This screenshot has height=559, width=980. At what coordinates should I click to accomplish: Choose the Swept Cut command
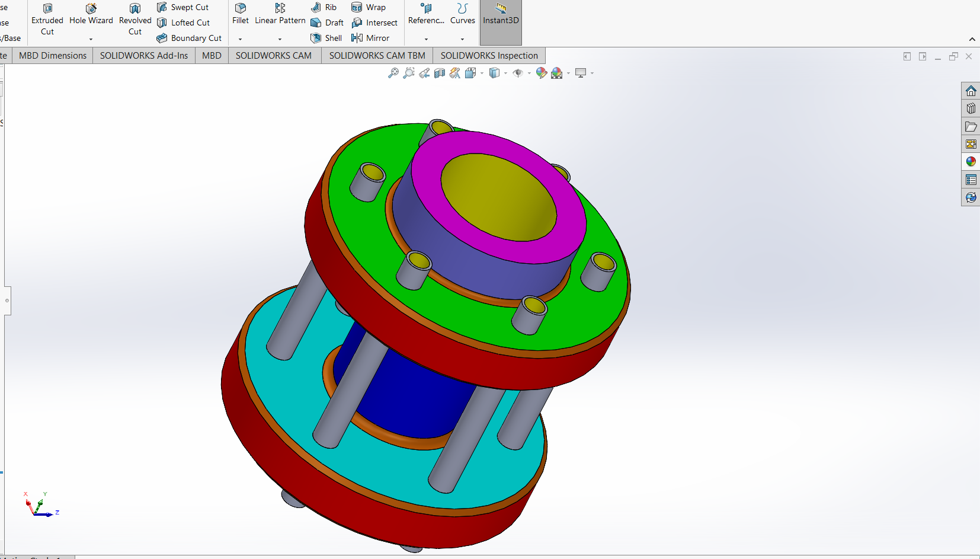182,7
